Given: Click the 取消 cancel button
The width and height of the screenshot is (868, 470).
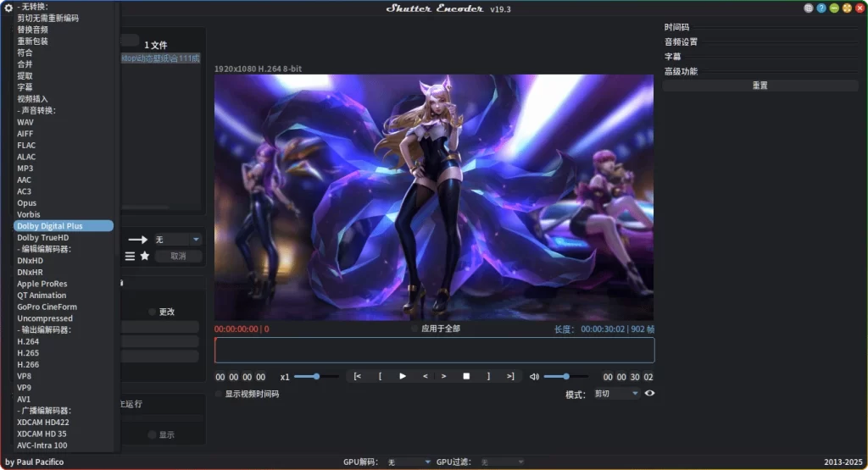Looking at the screenshot, I should [178, 256].
